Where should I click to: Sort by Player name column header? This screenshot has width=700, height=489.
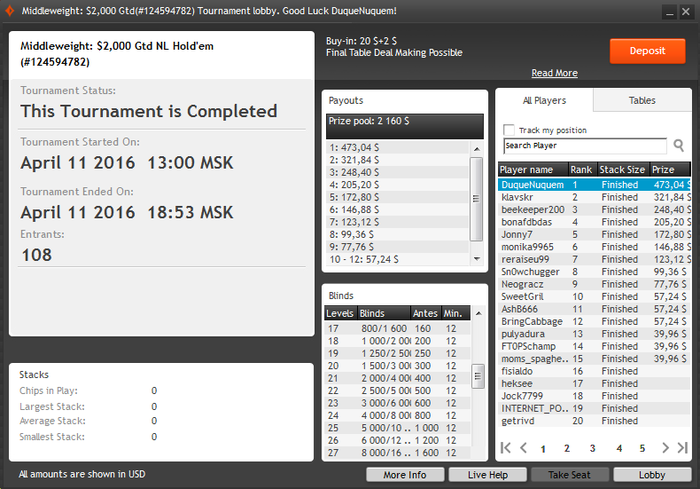tap(533, 170)
